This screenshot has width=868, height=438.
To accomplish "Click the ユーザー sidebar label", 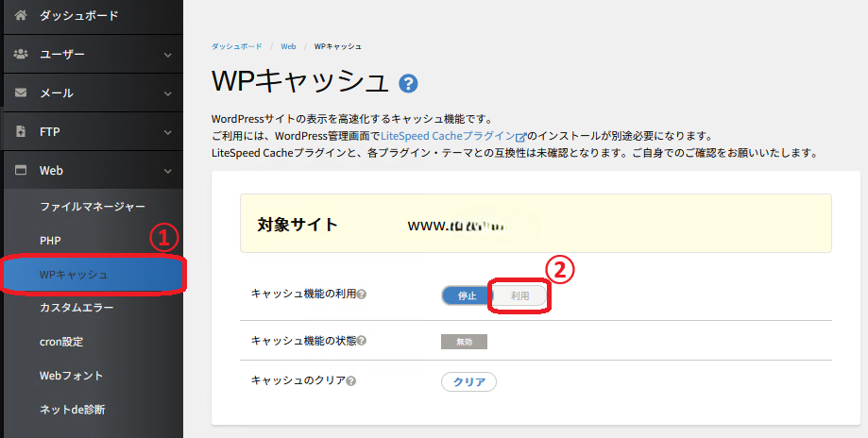I will [62, 54].
